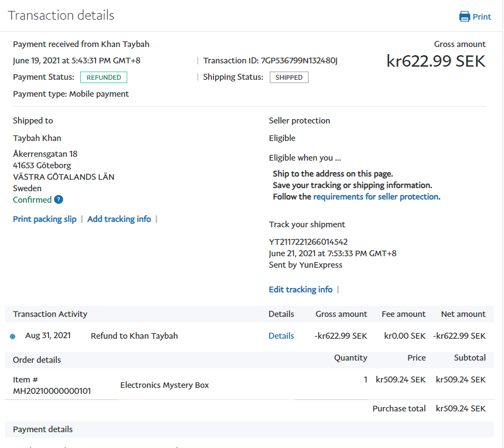The width and height of the screenshot is (504, 448).
Task: Click the Order details section header
Action: point(37,360)
